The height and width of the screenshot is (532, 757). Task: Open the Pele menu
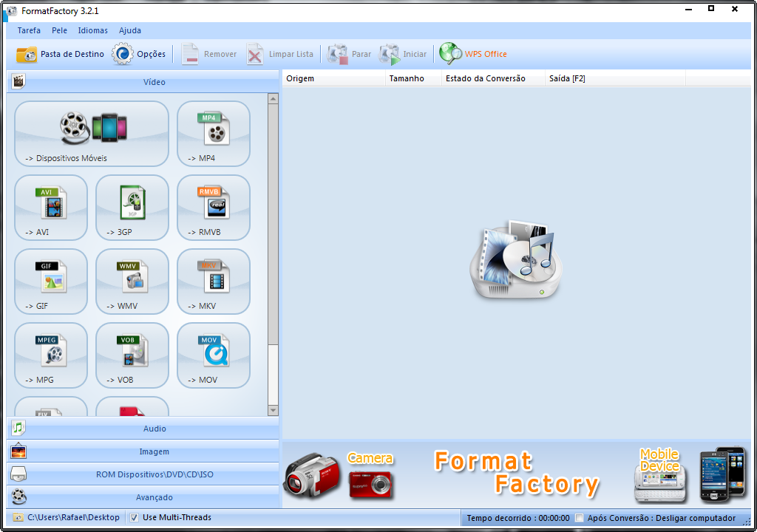(x=59, y=30)
